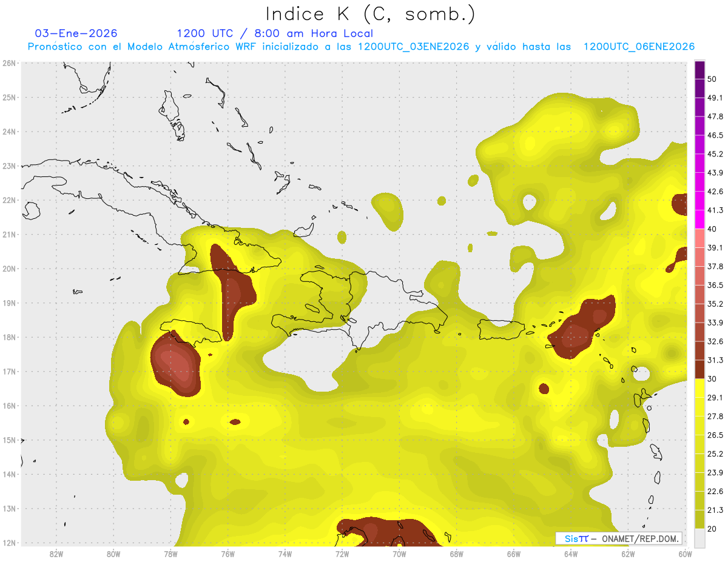This screenshot has height=562, width=728.
Task: Click the '27.8' color bar label
Action: click(x=715, y=416)
